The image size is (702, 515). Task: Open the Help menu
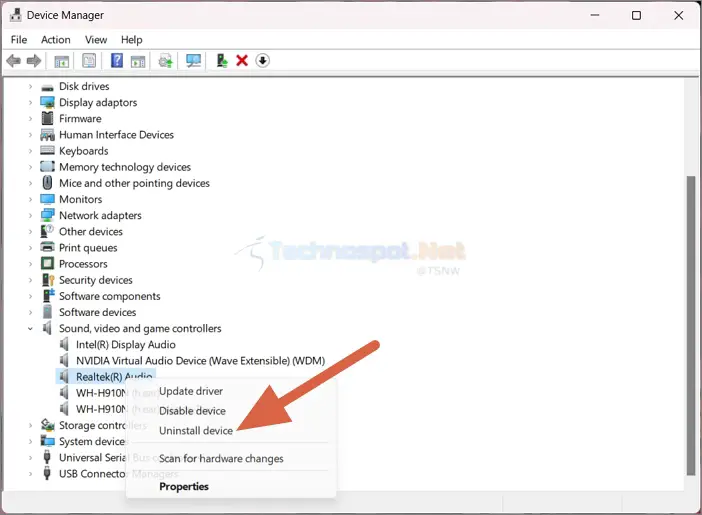click(x=132, y=40)
